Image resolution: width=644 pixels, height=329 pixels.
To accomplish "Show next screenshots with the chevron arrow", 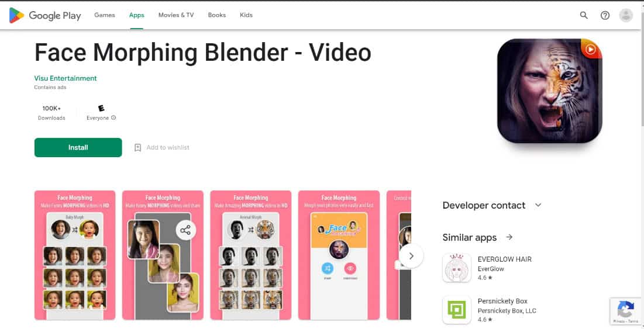I will (411, 255).
